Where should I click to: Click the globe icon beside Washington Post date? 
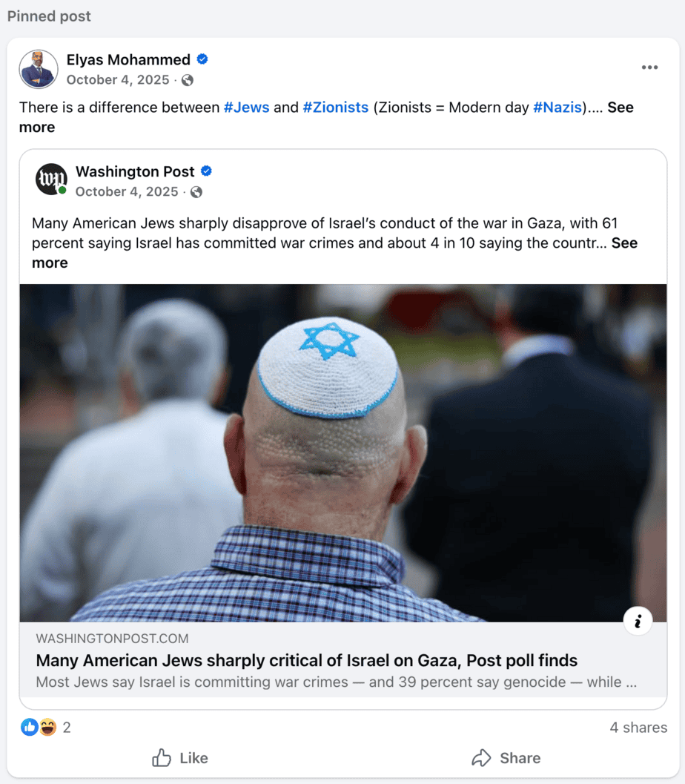click(196, 192)
